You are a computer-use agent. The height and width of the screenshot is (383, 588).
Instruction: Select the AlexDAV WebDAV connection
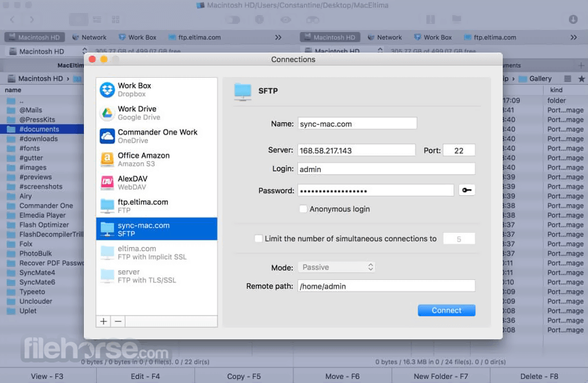pyautogui.click(x=156, y=183)
